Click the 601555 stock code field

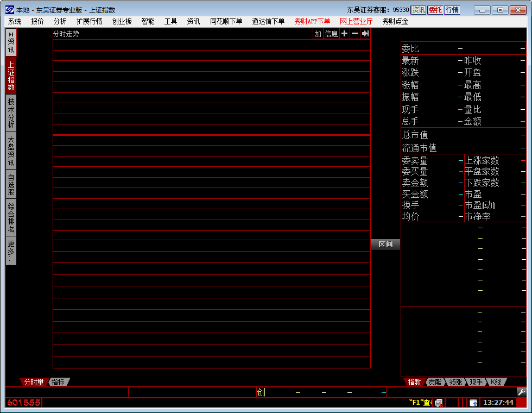click(24, 403)
